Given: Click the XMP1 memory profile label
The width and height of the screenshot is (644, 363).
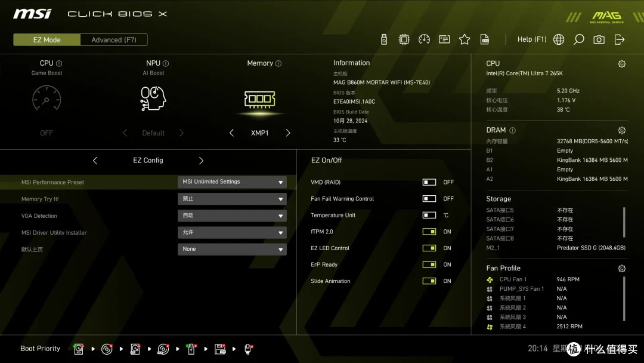Looking at the screenshot, I should tap(259, 133).
